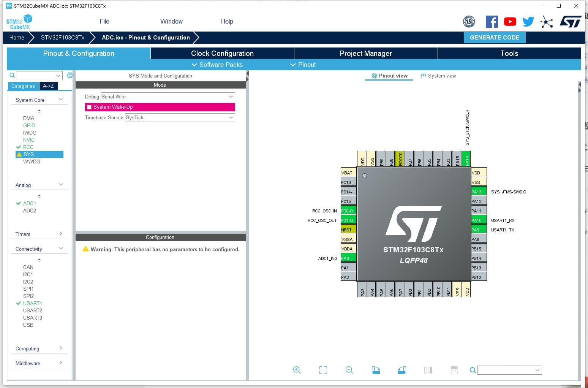This screenshot has width=588, height=388.
Task: Switch to the Tools tab
Action: click(x=509, y=53)
